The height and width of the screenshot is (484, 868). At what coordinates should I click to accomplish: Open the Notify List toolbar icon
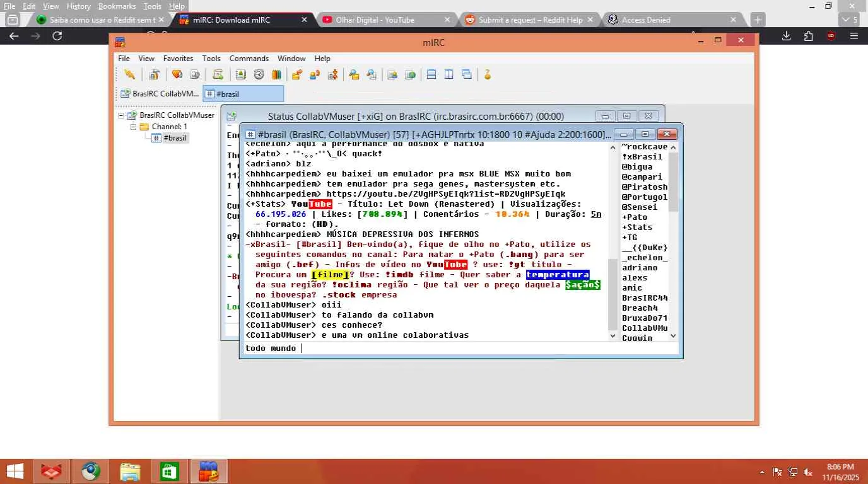(x=392, y=74)
